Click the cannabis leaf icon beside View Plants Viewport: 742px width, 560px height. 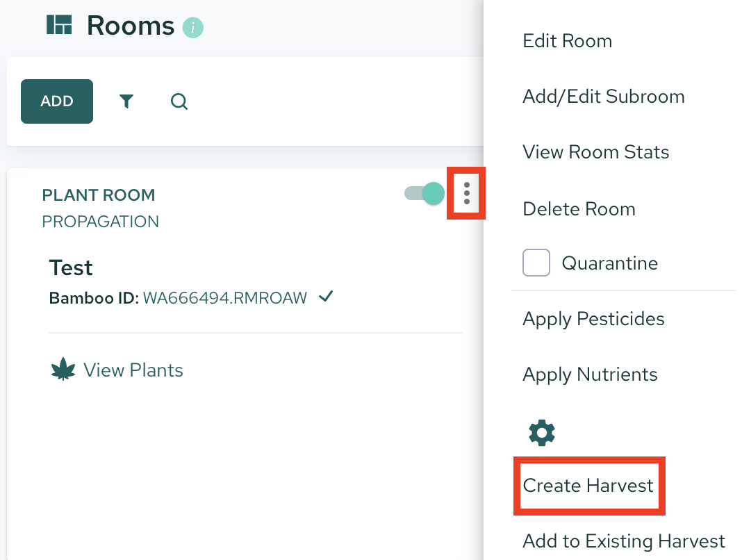(63, 370)
